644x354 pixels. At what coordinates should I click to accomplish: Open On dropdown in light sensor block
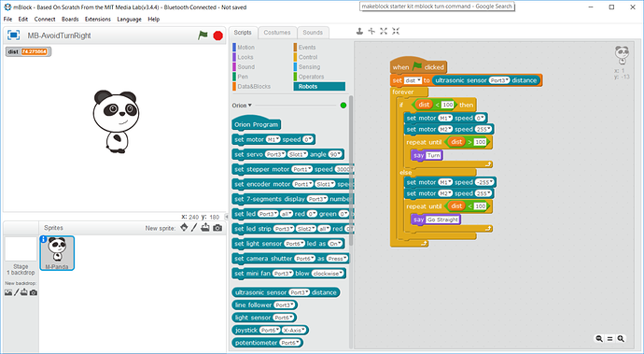tap(335, 244)
